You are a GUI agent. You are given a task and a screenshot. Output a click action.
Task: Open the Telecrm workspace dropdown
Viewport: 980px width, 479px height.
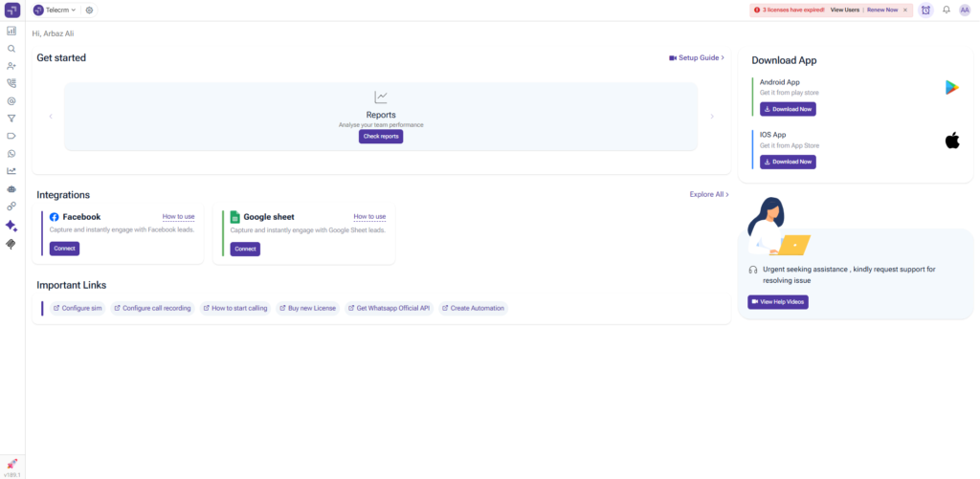(x=55, y=10)
